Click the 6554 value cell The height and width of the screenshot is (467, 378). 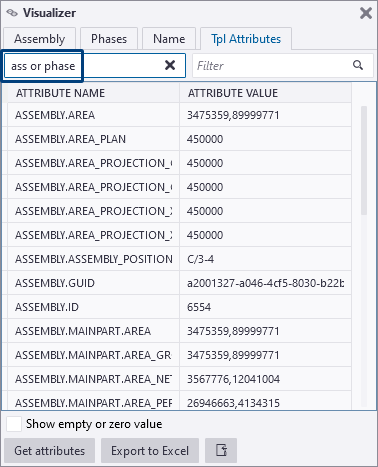(x=265, y=307)
